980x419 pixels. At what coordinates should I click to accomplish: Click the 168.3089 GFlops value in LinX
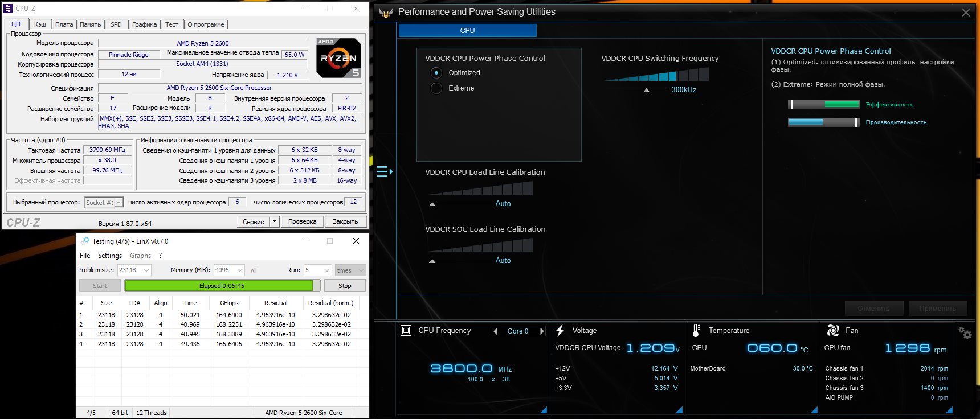[229, 334]
